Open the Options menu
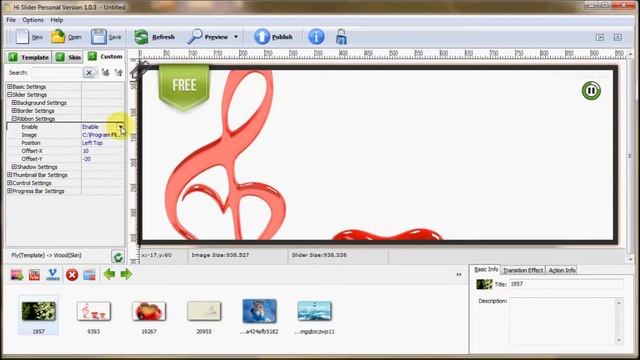This screenshot has width=640, height=360. pyautogui.click(x=33, y=20)
